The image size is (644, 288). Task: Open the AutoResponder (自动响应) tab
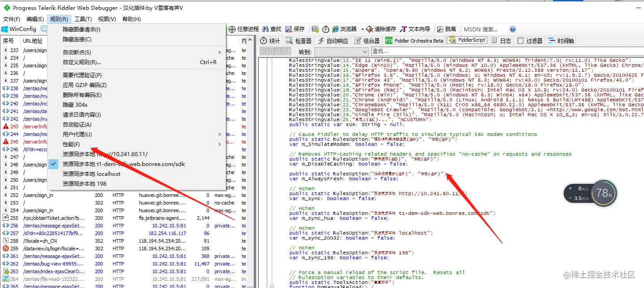coord(333,41)
